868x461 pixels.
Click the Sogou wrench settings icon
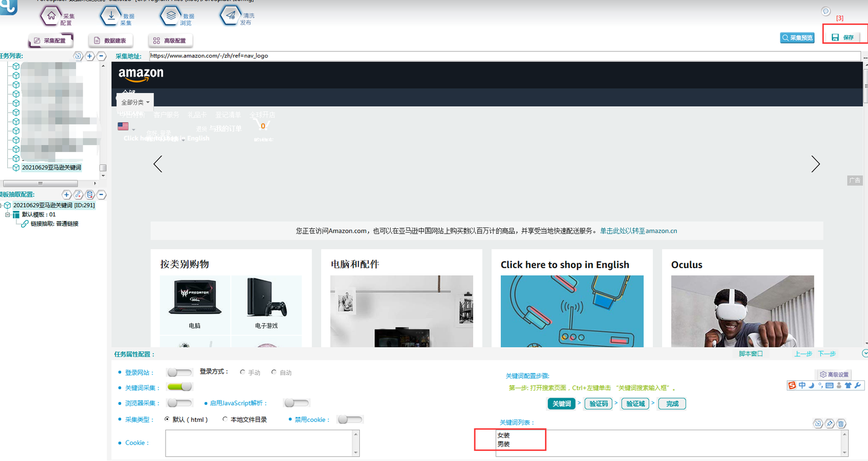point(858,386)
